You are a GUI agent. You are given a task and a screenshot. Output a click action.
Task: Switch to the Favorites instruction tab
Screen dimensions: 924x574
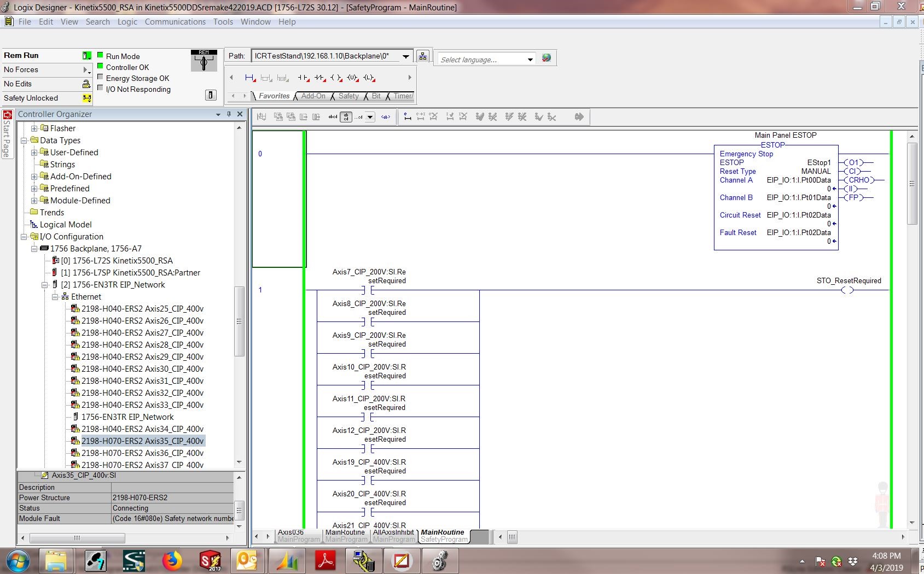coord(274,96)
